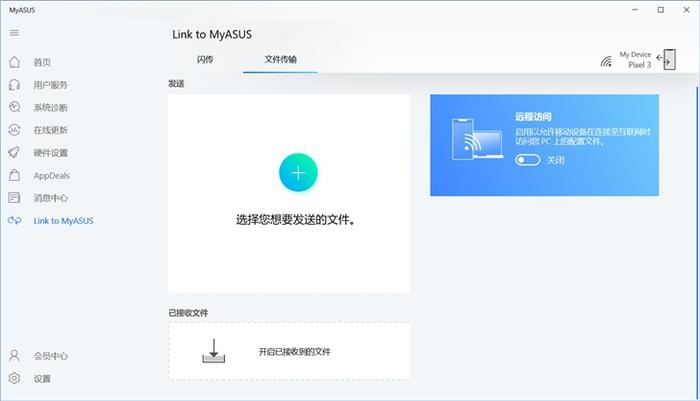Open 在线更新 in the sidebar
The height and width of the screenshot is (401, 700).
[50, 130]
